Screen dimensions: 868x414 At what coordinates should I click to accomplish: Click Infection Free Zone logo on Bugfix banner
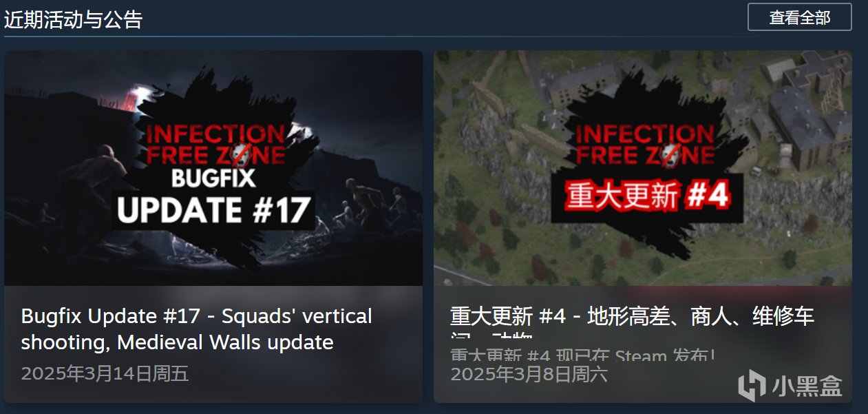coord(213,144)
